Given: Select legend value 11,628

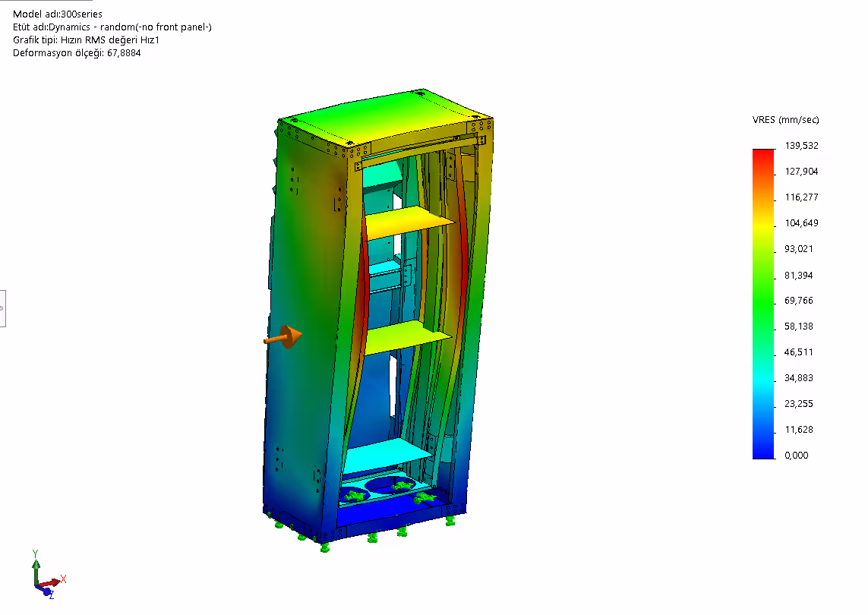Looking at the screenshot, I should [799, 430].
